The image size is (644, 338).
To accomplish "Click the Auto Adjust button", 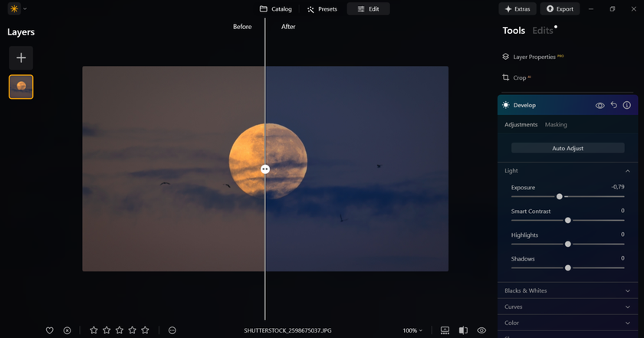I will 567,148.
